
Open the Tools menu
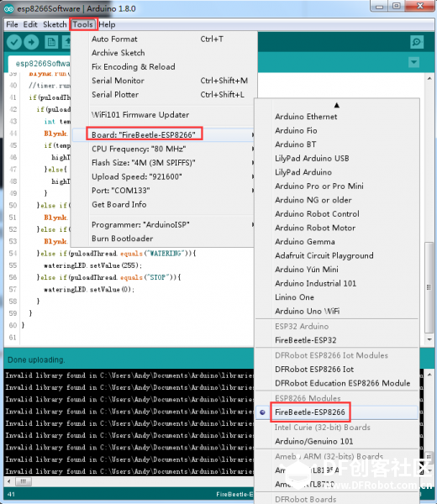82,24
